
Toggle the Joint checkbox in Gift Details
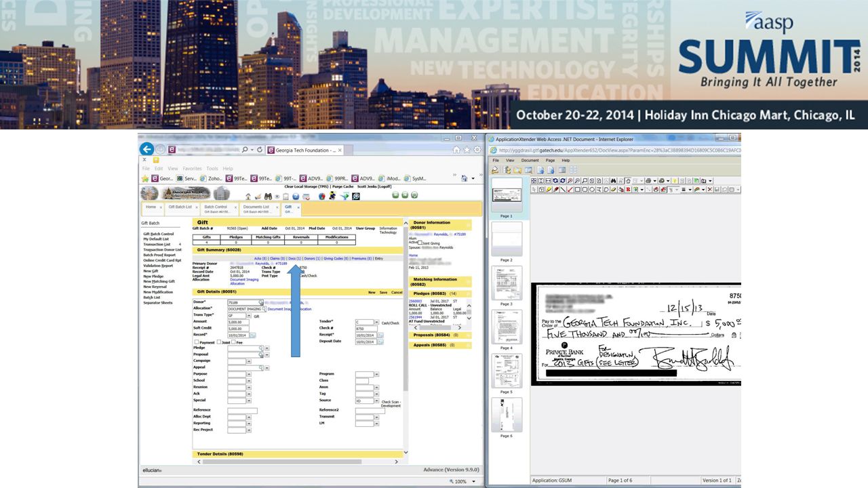(x=219, y=342)
